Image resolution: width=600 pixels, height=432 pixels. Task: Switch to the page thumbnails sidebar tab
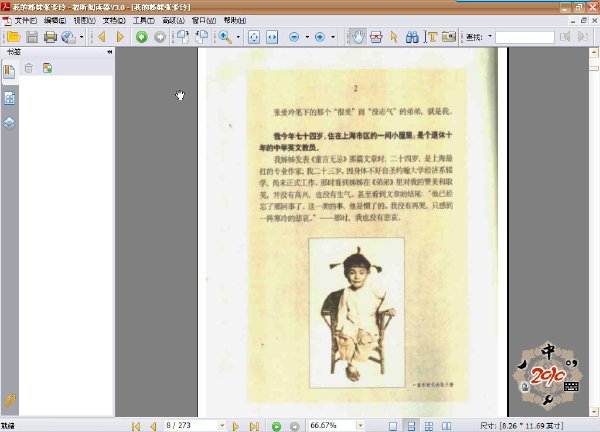click(x=10, y=98)
